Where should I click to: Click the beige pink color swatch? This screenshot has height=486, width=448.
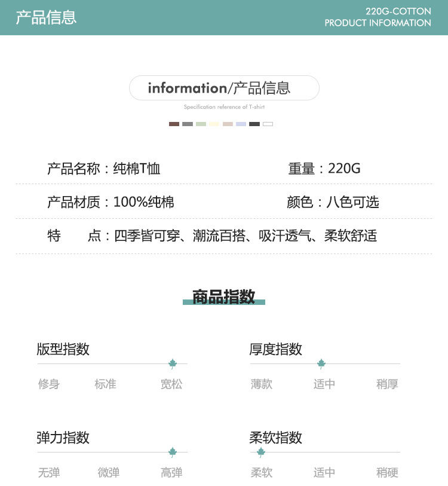tap(228, 124)
